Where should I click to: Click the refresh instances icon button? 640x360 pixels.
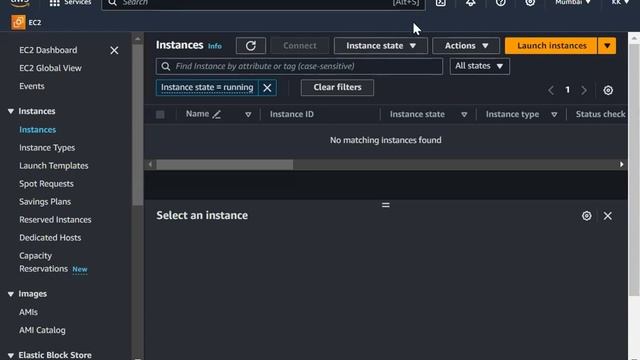click(251, 46)
